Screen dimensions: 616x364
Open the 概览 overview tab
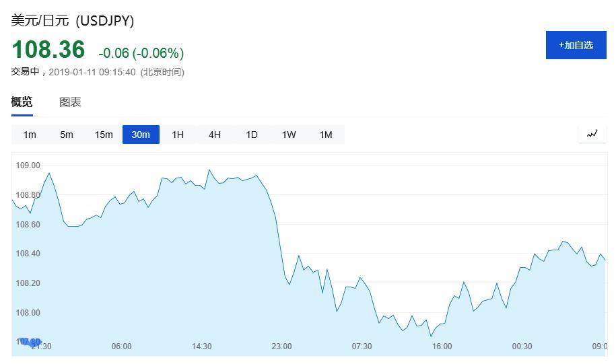point(22,102)
